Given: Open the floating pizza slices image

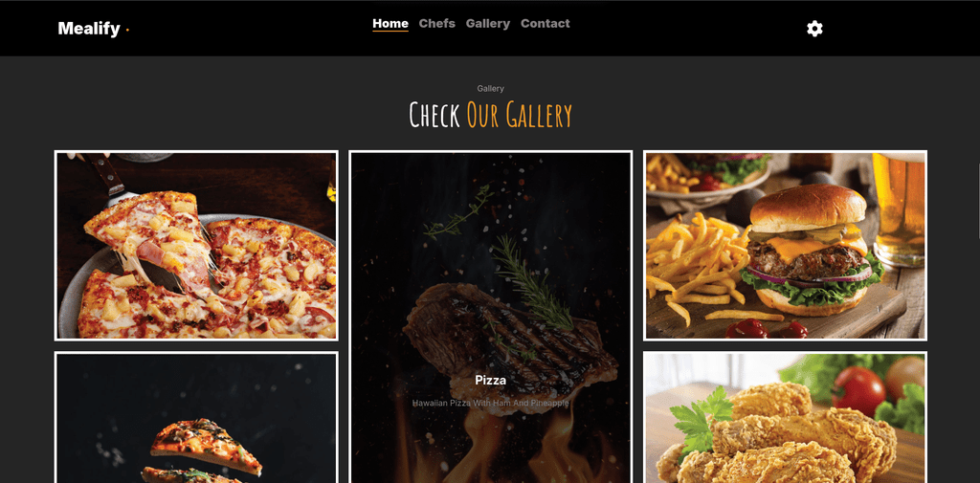Looking at the screenshot, I should [196, 417].
